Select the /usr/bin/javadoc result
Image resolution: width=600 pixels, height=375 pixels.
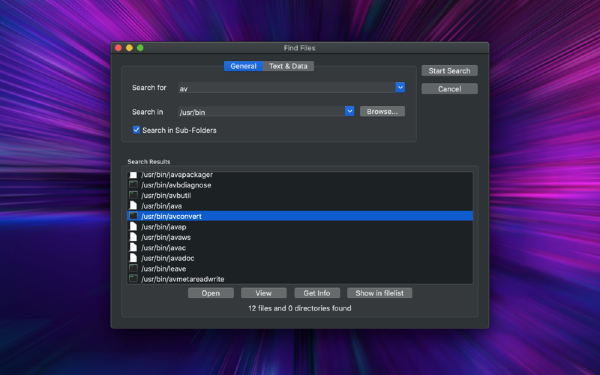(300, 258)
